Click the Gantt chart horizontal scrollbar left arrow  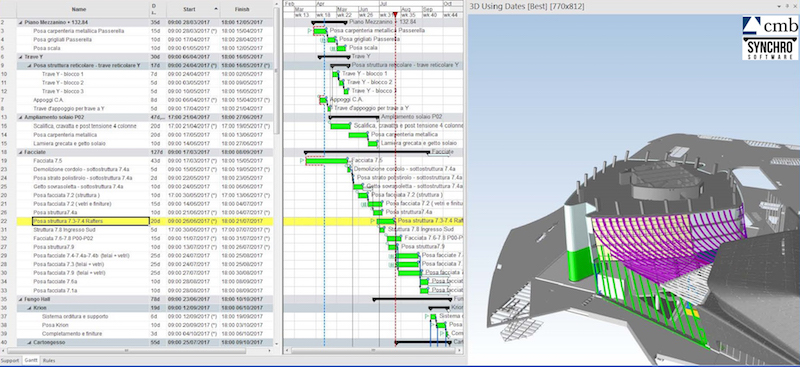click(x=287, y=351)
